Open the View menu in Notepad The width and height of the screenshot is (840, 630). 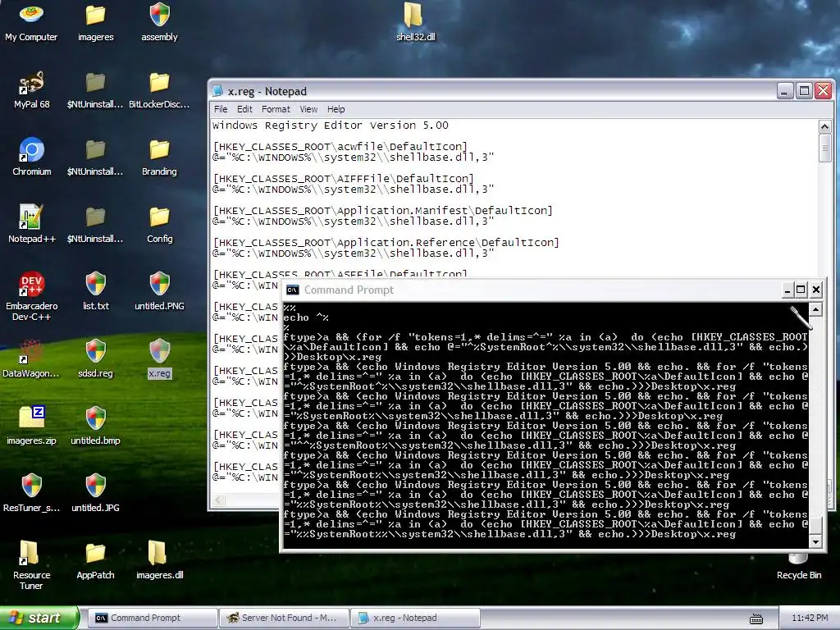pyautogui.click(x=308, y=109)
